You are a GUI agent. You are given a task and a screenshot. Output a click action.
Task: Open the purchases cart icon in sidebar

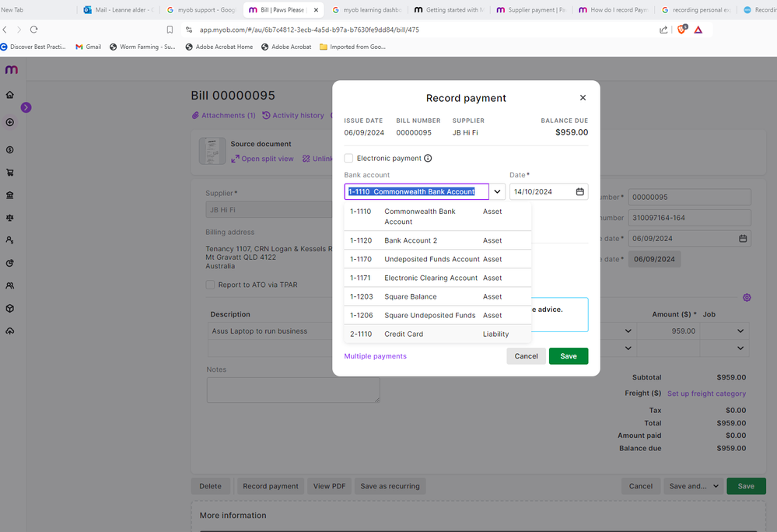(10, 173)
